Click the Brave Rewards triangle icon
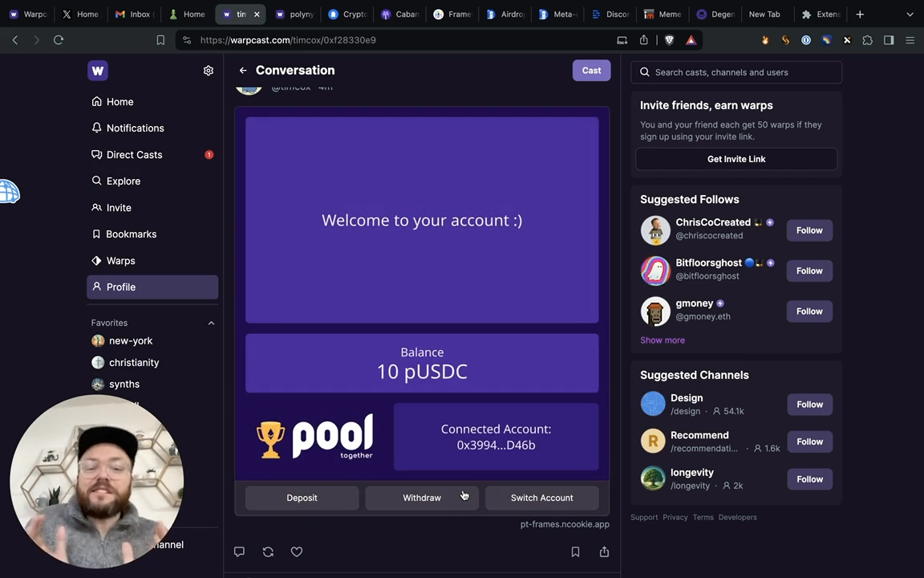924x578 pixels. 691,40
